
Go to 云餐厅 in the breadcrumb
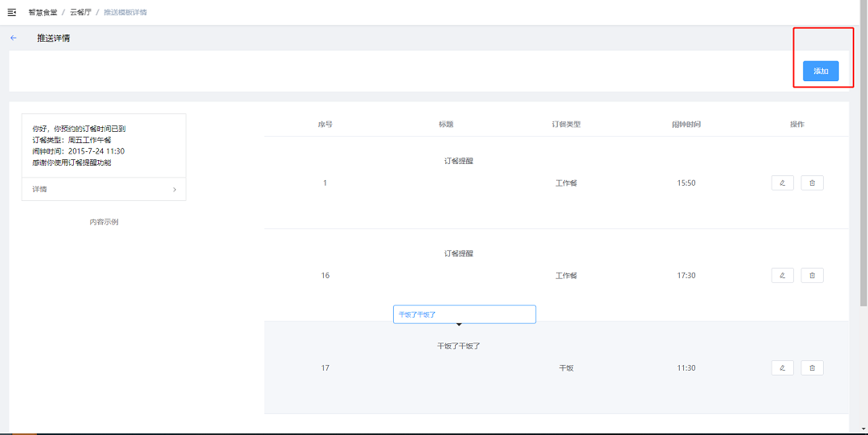pyautogui.click(x=80, y=13)
